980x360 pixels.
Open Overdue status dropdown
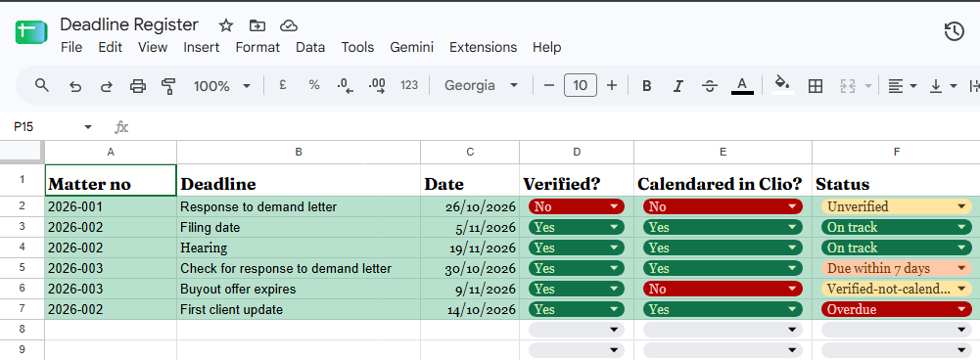tap(896, 309)
